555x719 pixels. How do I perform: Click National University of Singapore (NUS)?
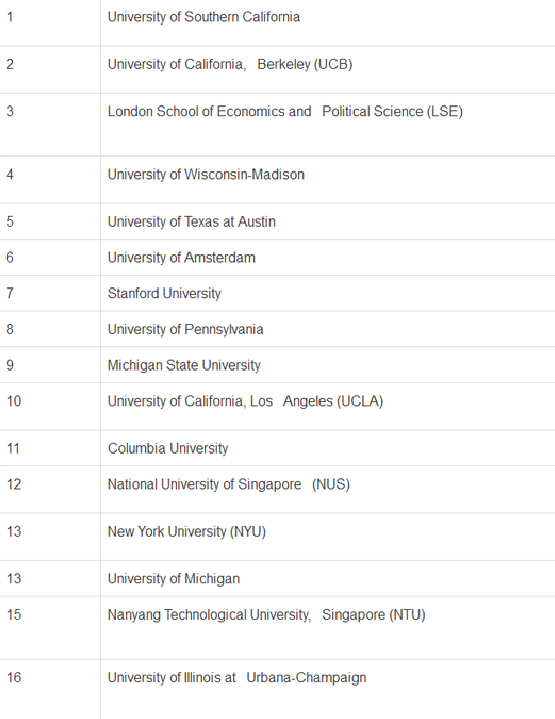click(229, 485)
